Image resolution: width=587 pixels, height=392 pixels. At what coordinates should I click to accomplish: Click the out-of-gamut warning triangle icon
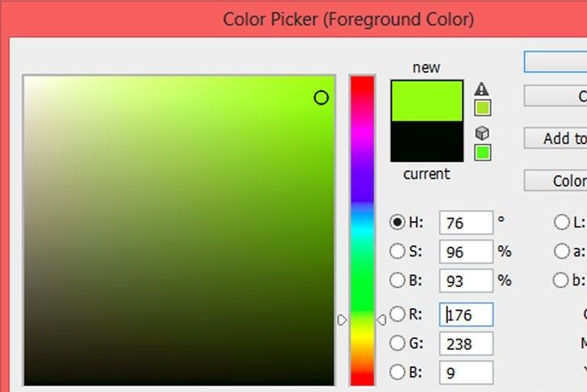(482, 90)
